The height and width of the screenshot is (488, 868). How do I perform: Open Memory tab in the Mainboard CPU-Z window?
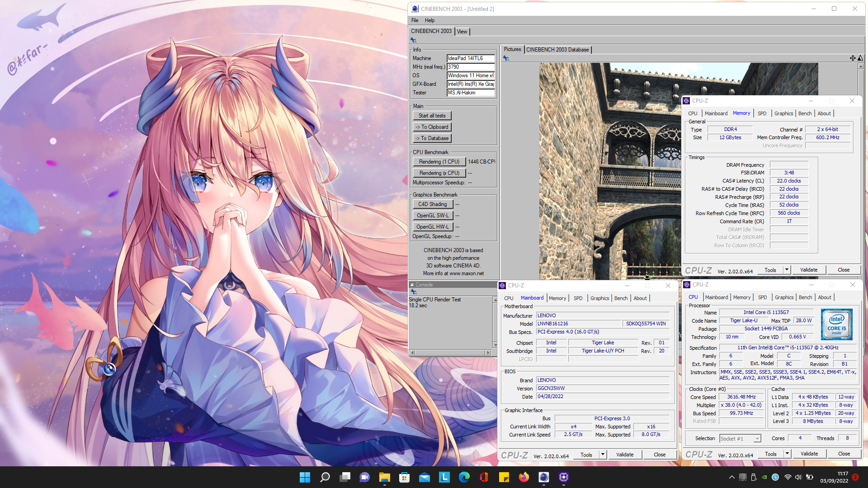coord(557,298)
